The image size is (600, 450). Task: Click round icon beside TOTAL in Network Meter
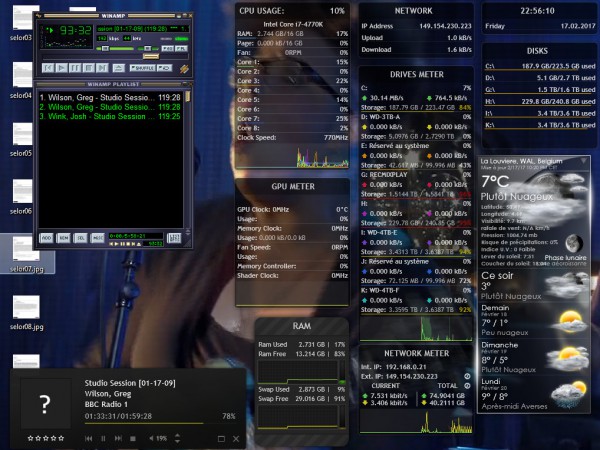coord(467,386)
